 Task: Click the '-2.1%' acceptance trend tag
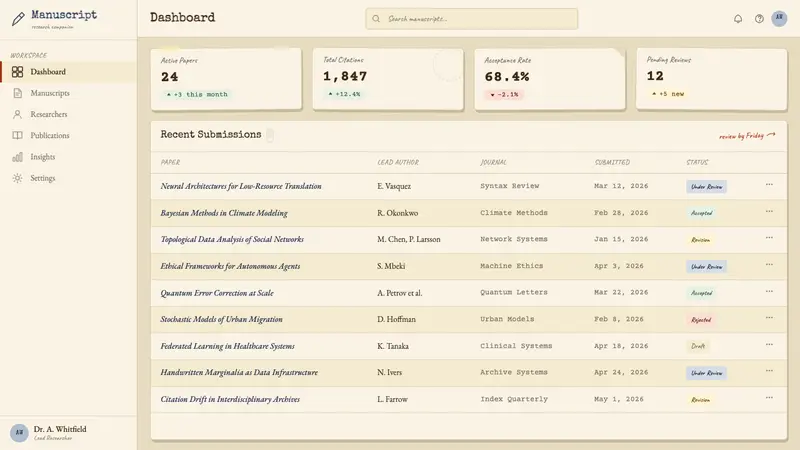point(504,94)
